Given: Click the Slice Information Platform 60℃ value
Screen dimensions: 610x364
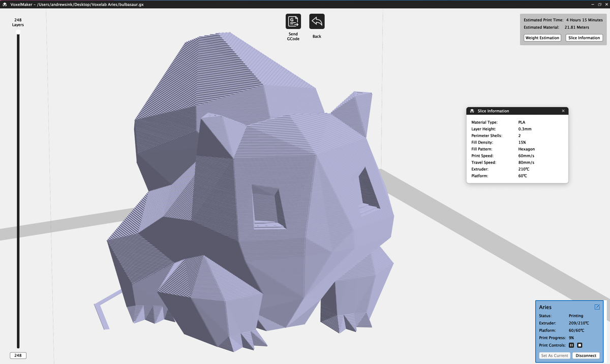Looking at the screenshot, I should pyautogui.click(x=523, y=176).
